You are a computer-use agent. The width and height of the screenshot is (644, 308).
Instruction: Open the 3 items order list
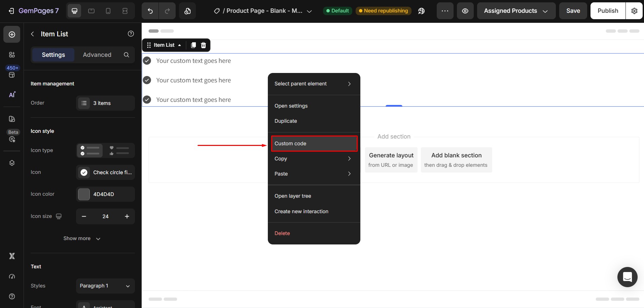[x=105, y=103]
